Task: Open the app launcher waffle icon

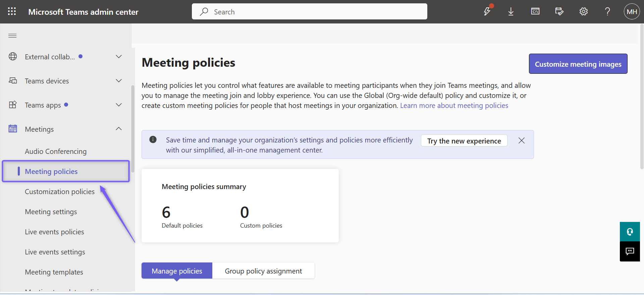Action: (12, 11)
